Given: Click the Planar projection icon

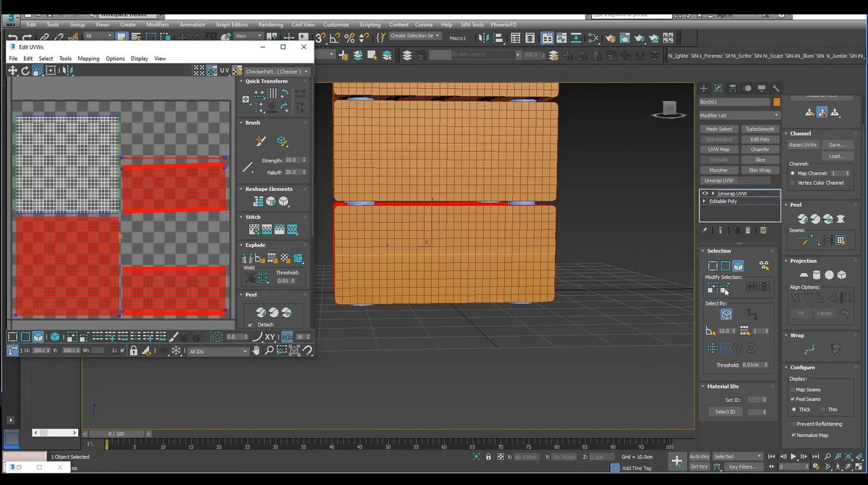Looking at the screenshot, I should click(803, 275).
